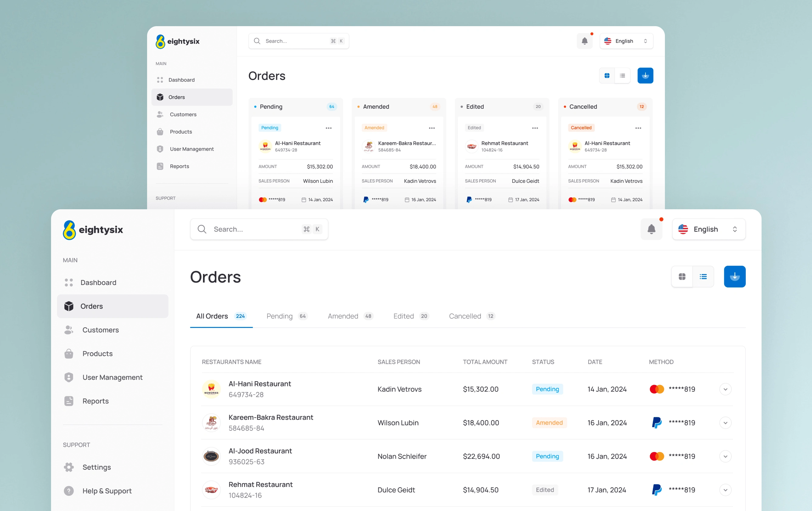The height and width of the screenshot is (511, 812).
Task: Open Customers in the front window sidebar
Action: pos(113,330)
